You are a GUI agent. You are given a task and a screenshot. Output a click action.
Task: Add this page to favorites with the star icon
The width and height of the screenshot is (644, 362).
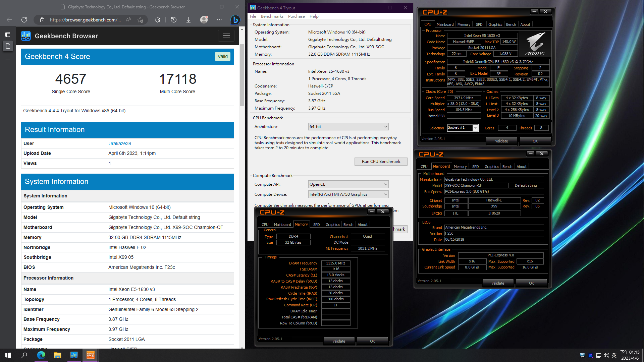tap(140, 20)
